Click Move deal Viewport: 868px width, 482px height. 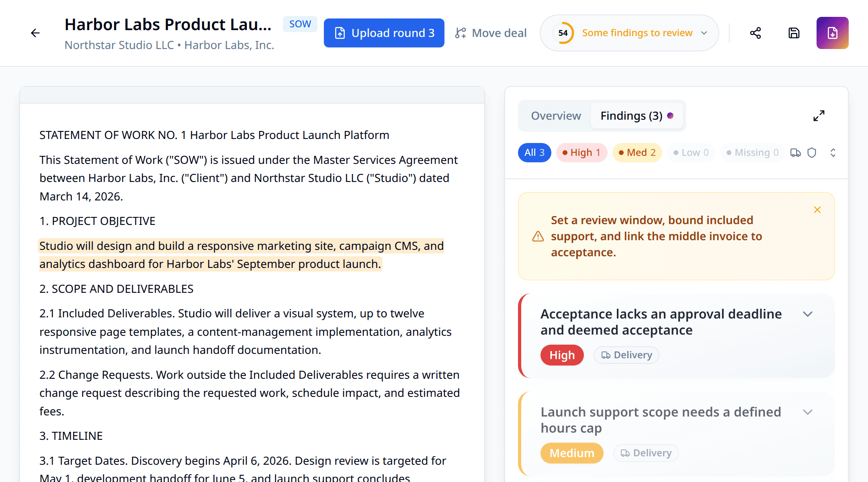pyautogui.click(x=491, y=33)
